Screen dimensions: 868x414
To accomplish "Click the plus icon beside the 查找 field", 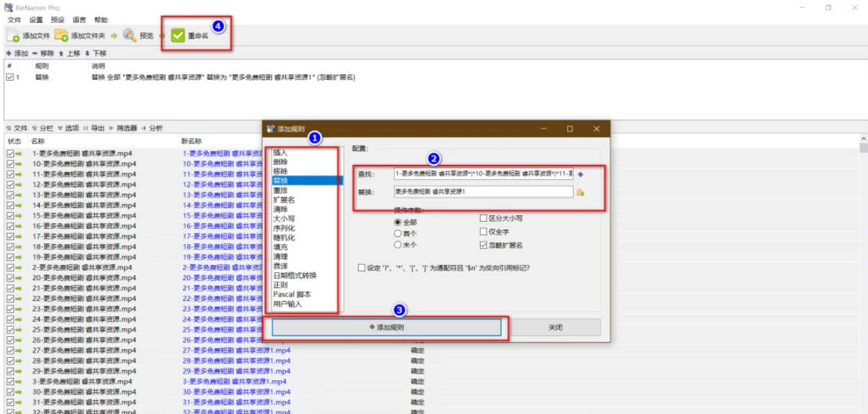I will 581,174.
